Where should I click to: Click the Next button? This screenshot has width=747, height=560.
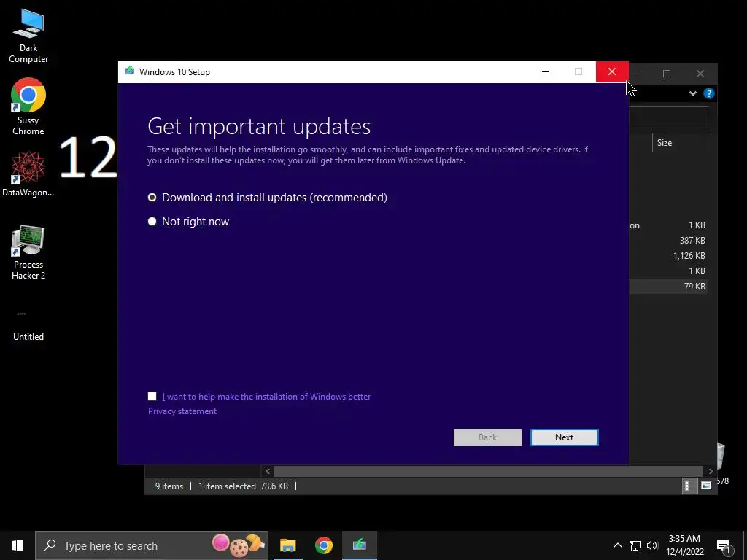click(564, 437)
